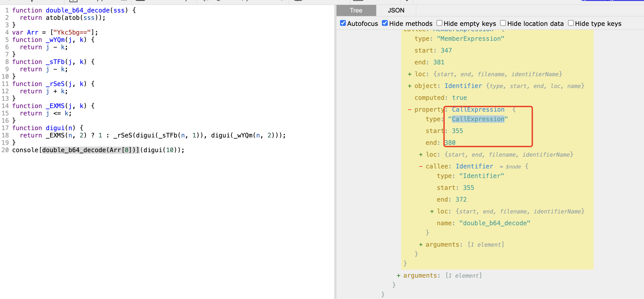Viewport: 644px width, 299px height.
Task: Click the Identifier label after callee
Action: 474,166
